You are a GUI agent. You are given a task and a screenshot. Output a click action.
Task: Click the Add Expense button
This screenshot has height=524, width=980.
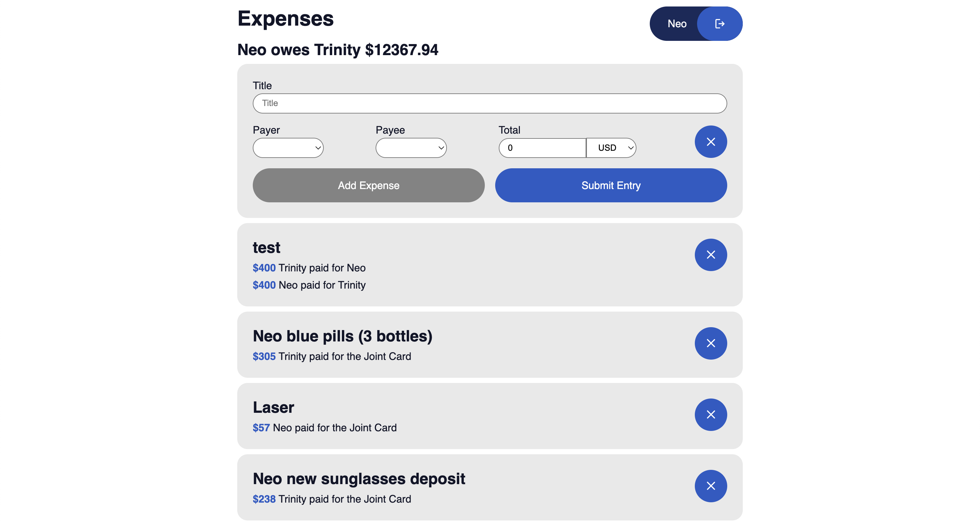click(368, 185)
